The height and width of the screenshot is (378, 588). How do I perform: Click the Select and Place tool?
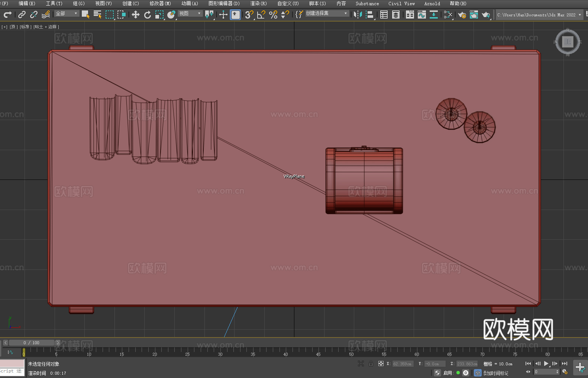(x=171, y=14)
